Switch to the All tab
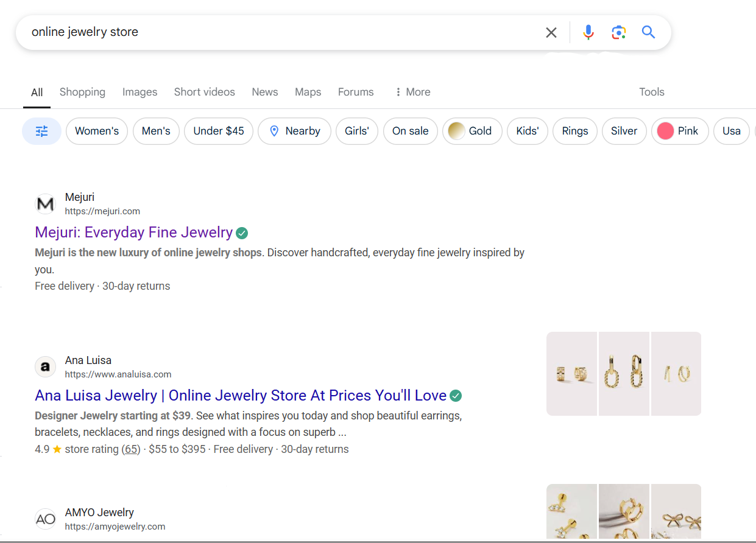This screenshot has height=543, width=756. [x=37, y=93]
